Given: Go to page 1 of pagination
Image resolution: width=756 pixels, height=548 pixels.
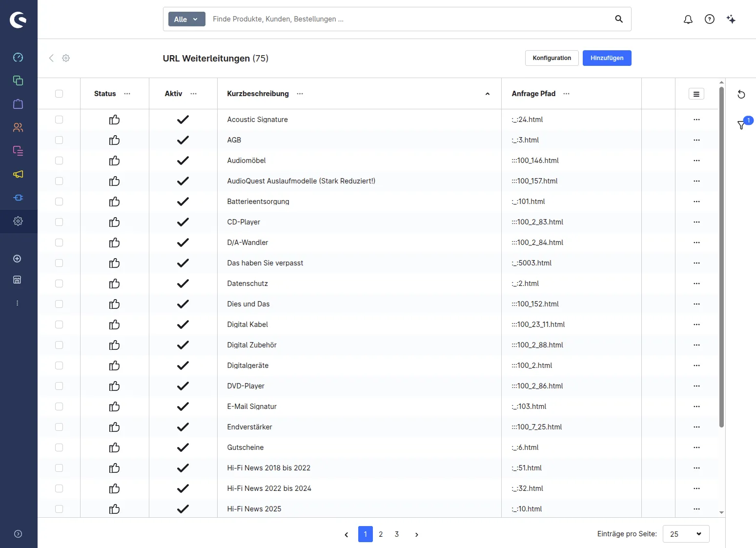Looking at the screenshot, I should coord(365,534).
